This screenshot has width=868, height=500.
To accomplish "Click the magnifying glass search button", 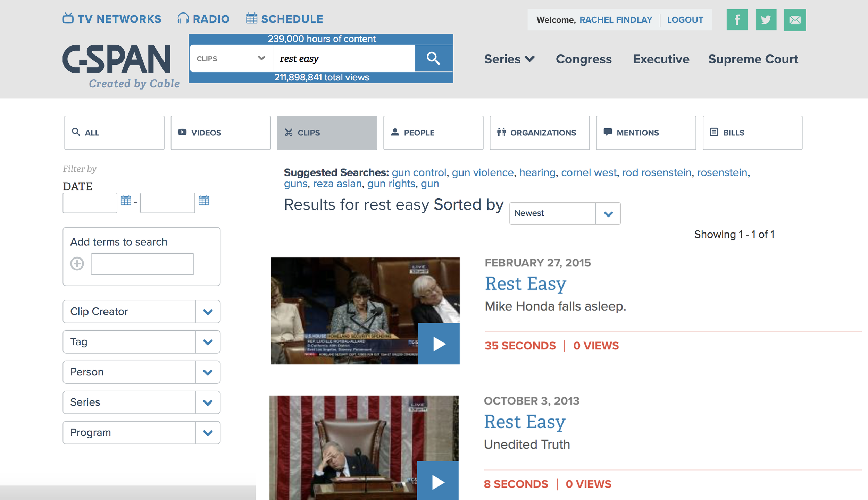I will pyautogui.click(x=433, y=58).
